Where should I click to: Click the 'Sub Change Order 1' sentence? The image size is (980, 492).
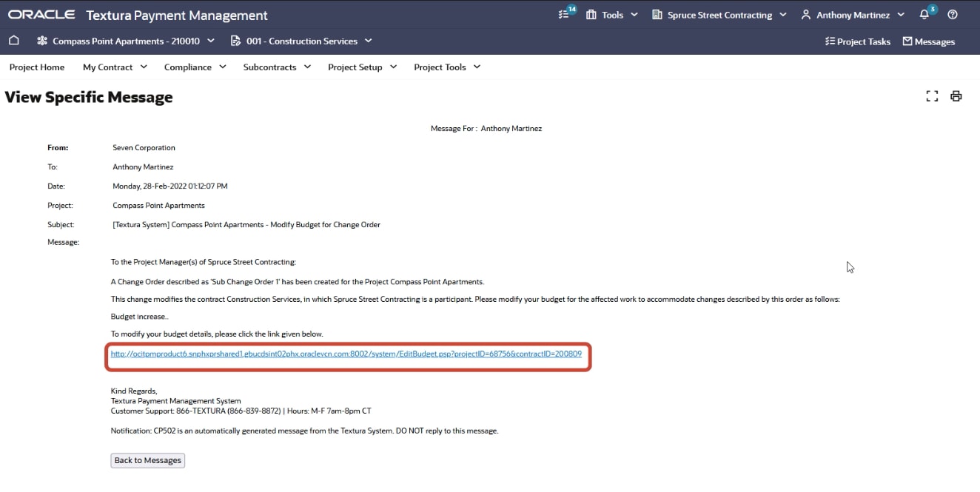[298, 281]
